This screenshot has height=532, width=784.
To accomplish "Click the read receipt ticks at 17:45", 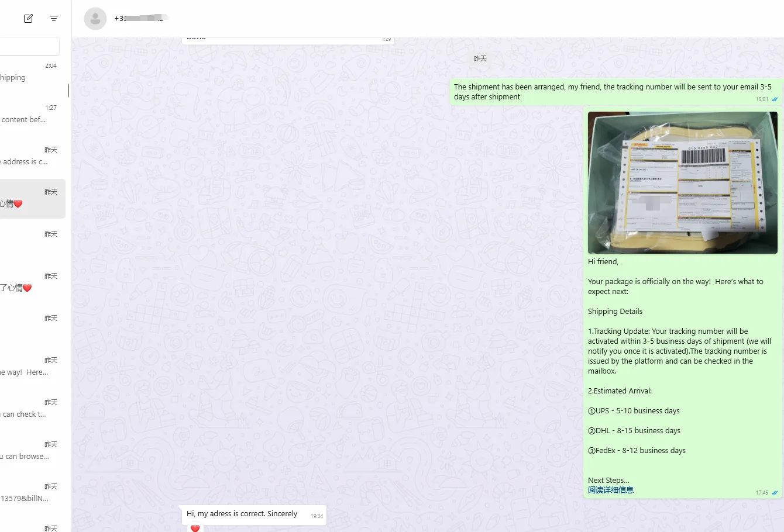I will 775,493.
